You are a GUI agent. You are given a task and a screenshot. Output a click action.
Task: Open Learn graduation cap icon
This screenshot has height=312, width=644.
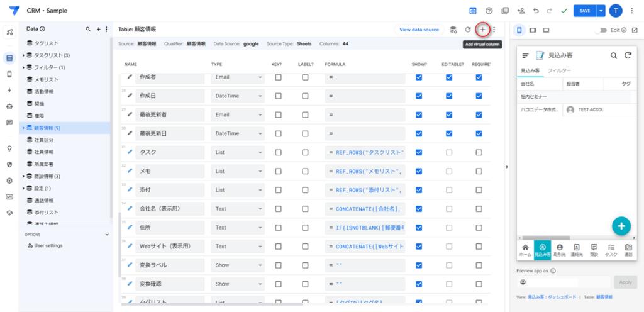(9, 213)
